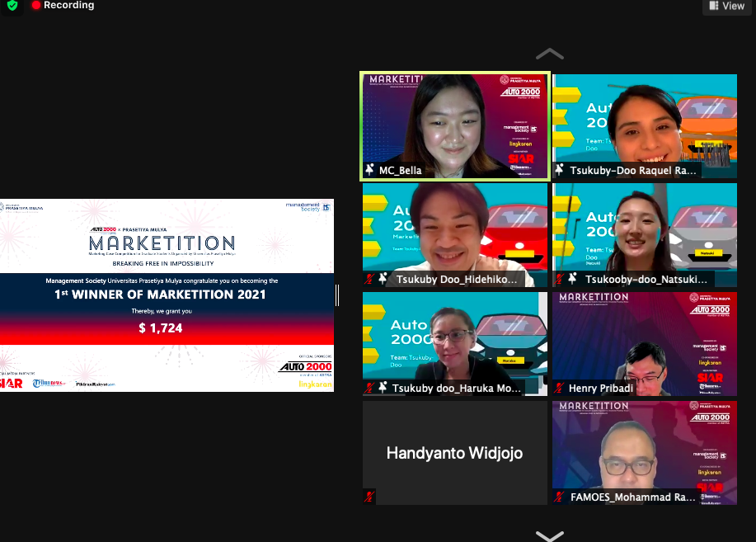Click the green encryption shield icon
This screenshot has width=756, height=542.
pyautogui.click(x=12, y=5)
